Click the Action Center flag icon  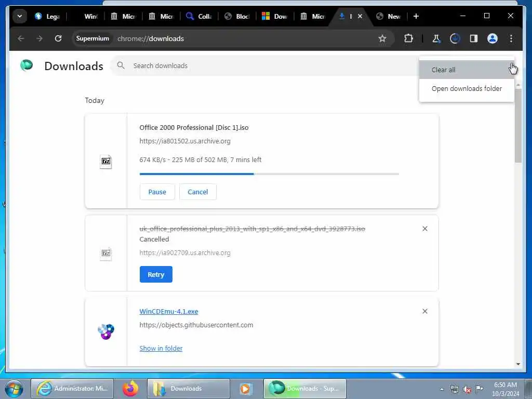[480, 389]
